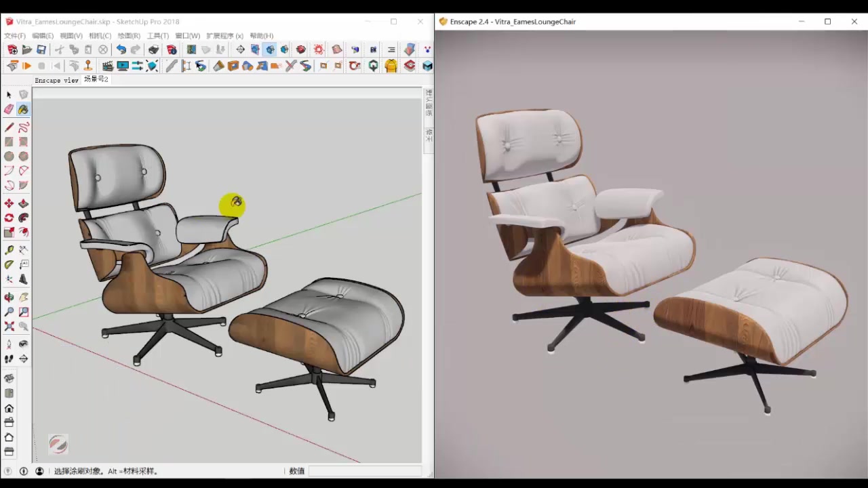Open the 窗口(W) menu

tap(188, 36)
